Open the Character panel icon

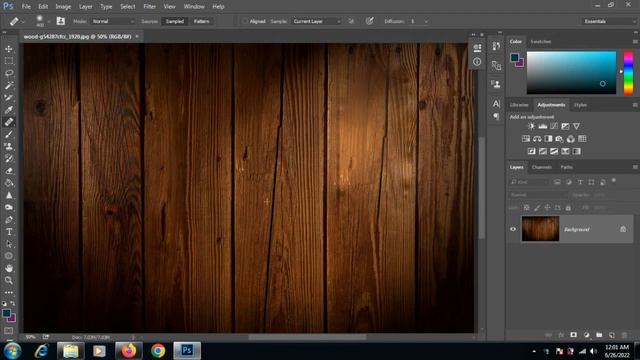tap(496, 104)
